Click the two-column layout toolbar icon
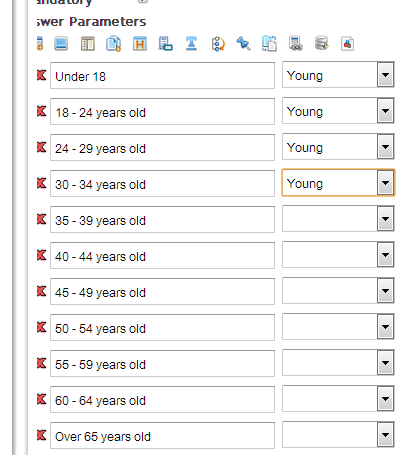Screen dimensions: 402x455 pyautogui.click(x=88, y=44)
